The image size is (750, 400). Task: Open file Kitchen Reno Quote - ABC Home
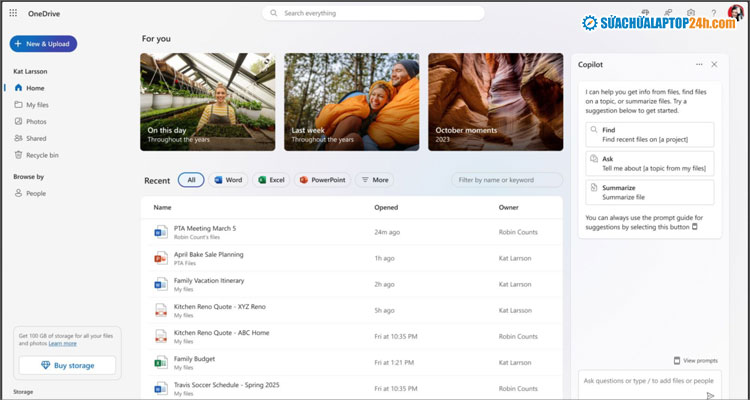pos(221,333)
